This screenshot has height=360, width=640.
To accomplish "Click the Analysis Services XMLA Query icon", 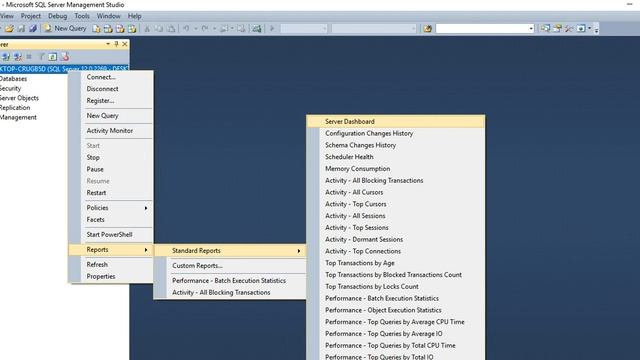I will coord(132,29).
